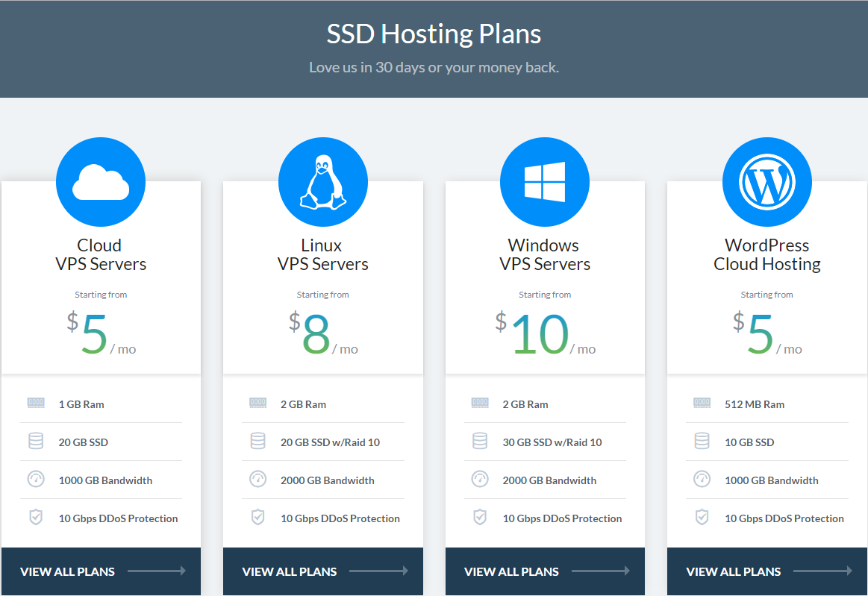The height and width of the screenshot is (596, 868).
Task: Click 30 GB SSD w/Raid 10 text
Action: pyautogui.click(x=552, y=442)
